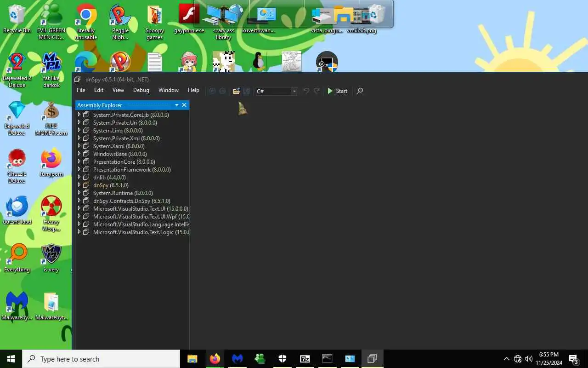Click the Redo arrow in toolbar
588x368 pixels.
click(x=317, y=91)
